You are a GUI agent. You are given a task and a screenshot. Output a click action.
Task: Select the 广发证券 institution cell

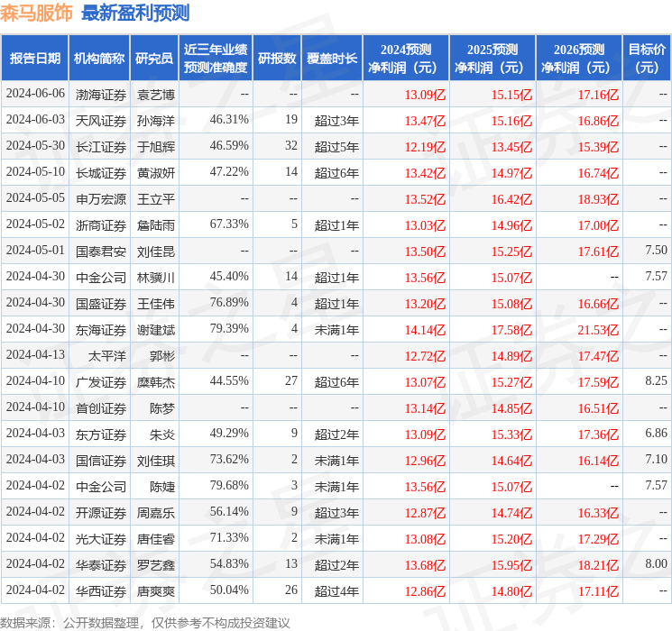pos(101,382)
